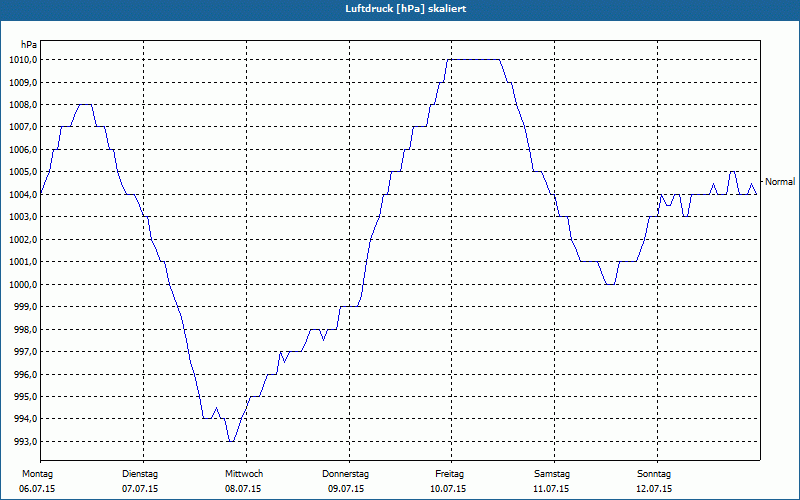This screenshot has height=500, width=800.
Task: Click the Donnerstag day label
Action: pyautogui.click(x=345, y=474)
